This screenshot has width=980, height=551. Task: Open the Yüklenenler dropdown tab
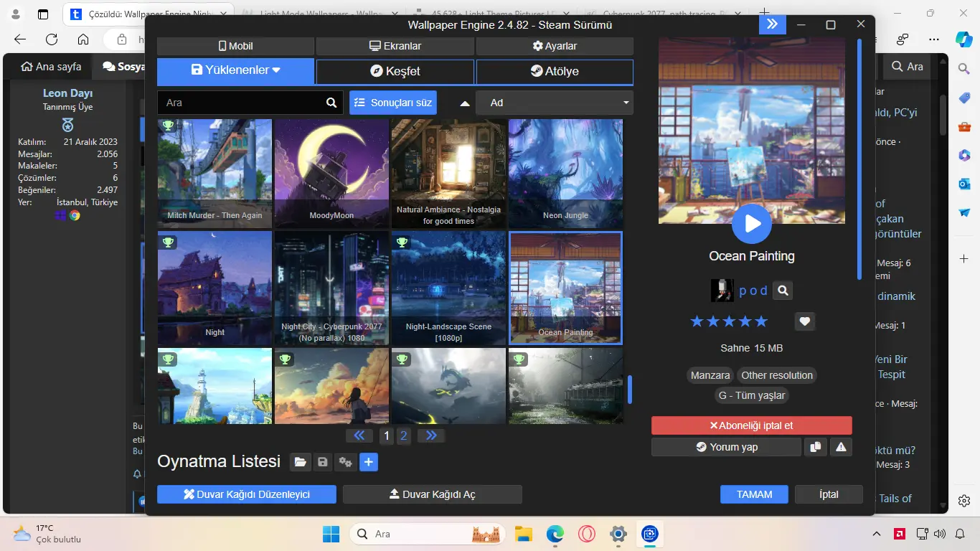coord(236,71)
